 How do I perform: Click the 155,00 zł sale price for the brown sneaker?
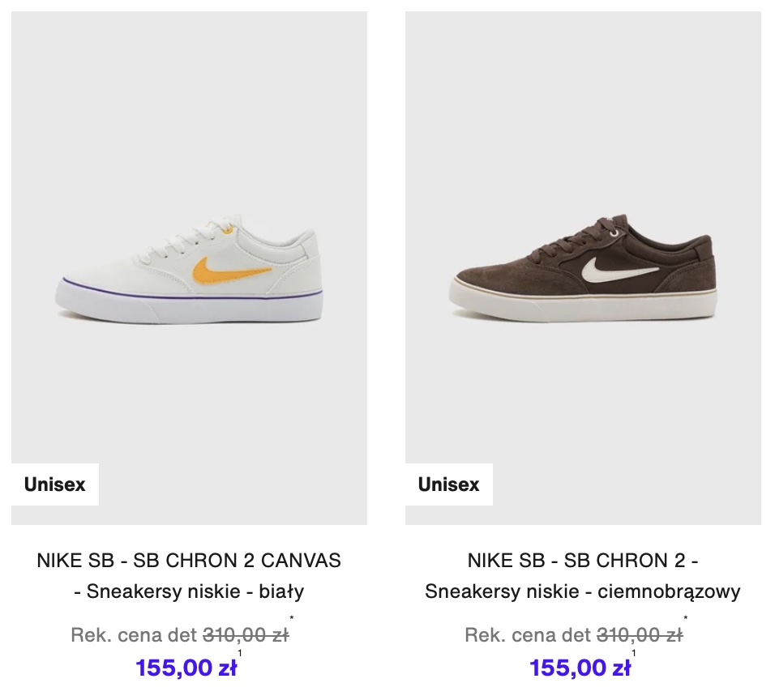(x=580, y=668)
